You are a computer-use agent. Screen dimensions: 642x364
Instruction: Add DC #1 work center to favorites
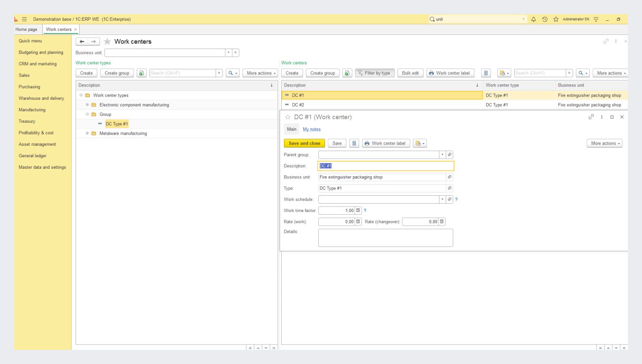(x=288, y=117)
